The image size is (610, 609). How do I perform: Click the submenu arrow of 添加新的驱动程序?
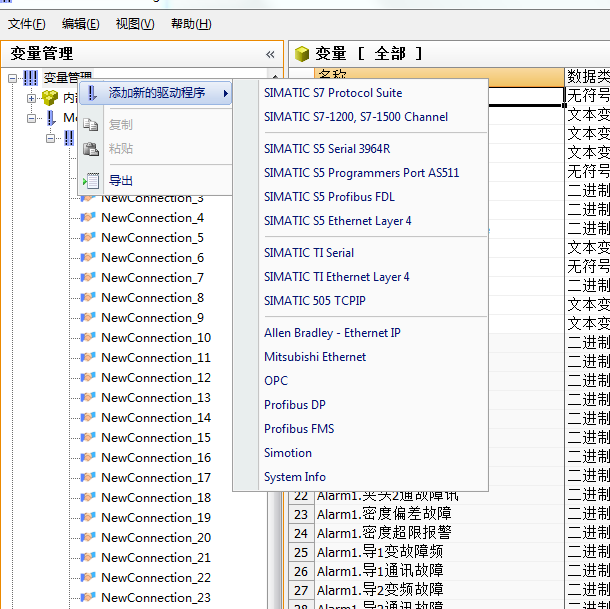click(226, 93)
